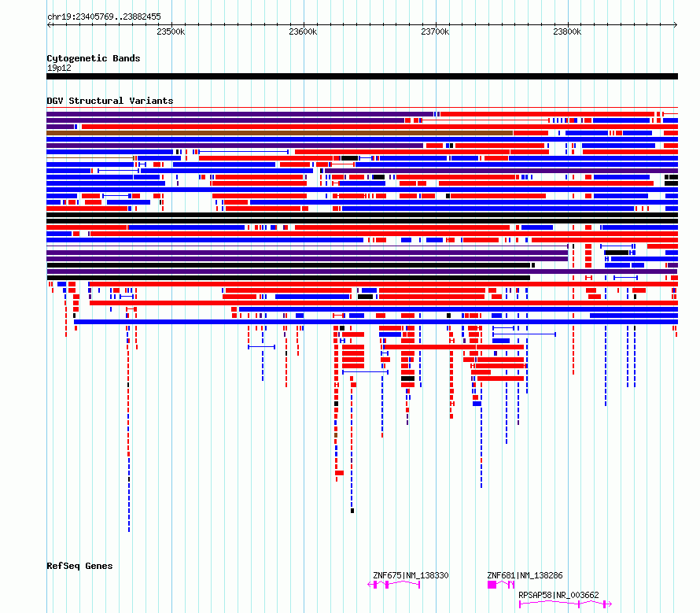
Task: Click the RPSAP58 magenta gene glyph
Action: point(566,604)
